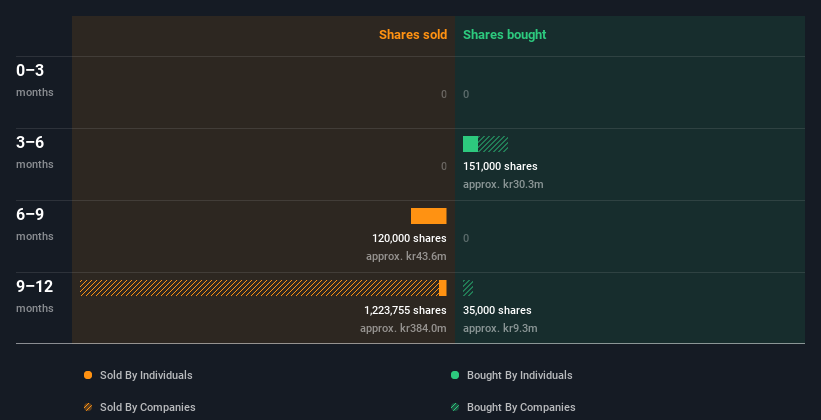
Task: Select the Shares sold column header
Action: tap(412, 35)
